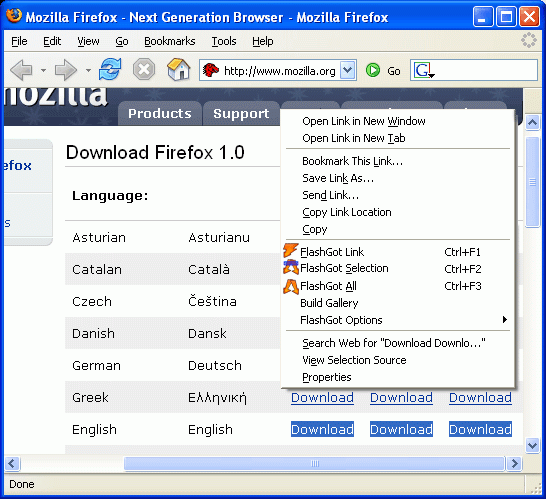Open Properties from context menu

[398, 377]
